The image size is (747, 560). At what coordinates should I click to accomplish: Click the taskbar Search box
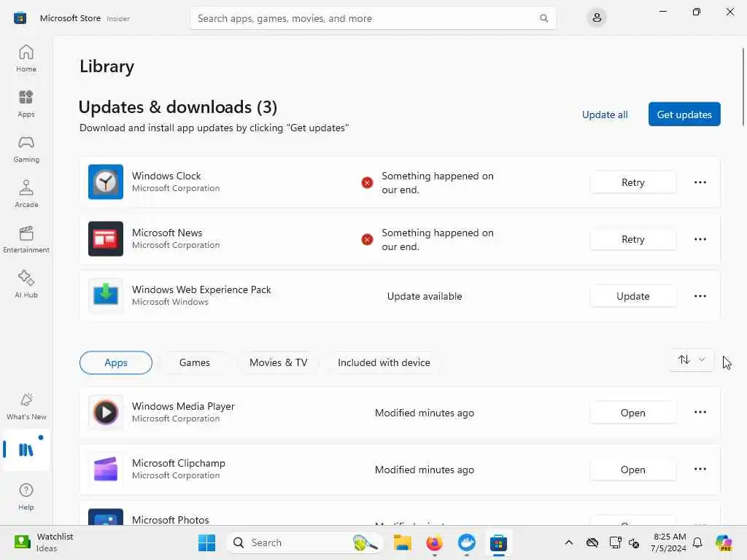click(305, 542)
